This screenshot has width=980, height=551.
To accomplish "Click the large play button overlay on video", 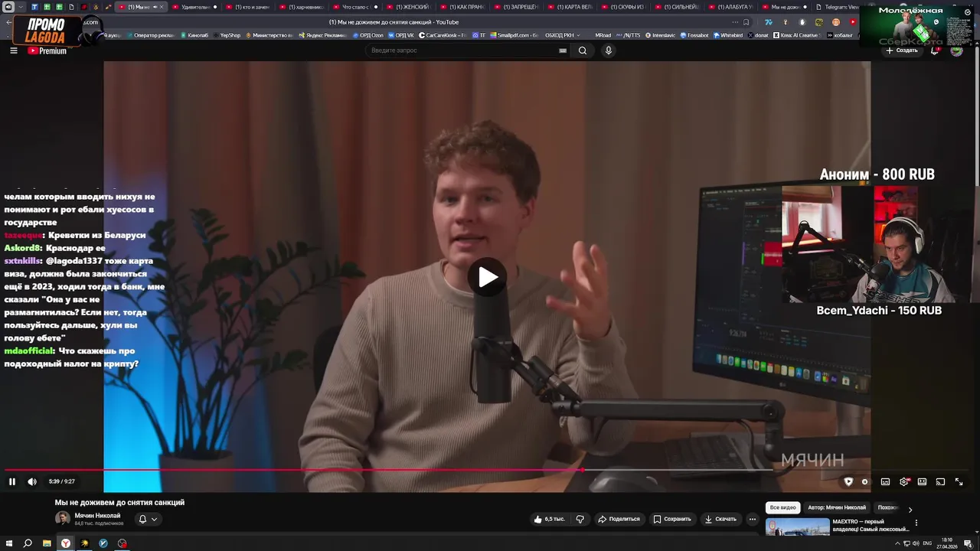I will (x=488, y=277).
